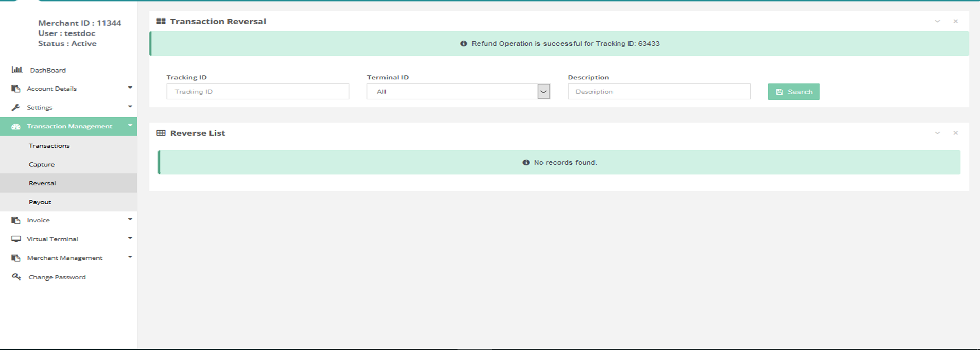Click the Settings wrench icon
The width and height of the screenshot is (980, 350).
tap(16, 108)
